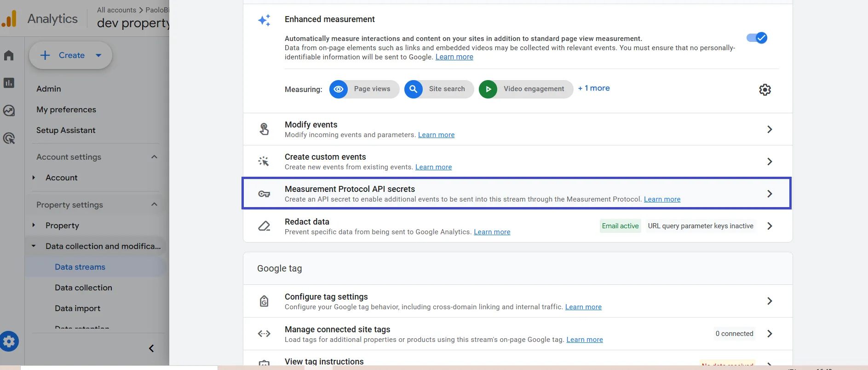Image resolution: width=868 pixels, height=370 pixels.
Task: Show the '+ 1 more' measuring items
Action: coord(594,88)
